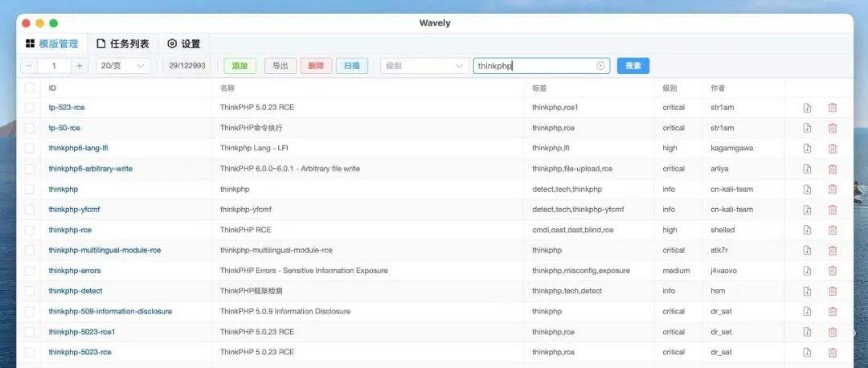Screen dimensions: 868x368
Task: Click the blue 搜索 search button
Action: pyautogui.click(x=633, y=66)
